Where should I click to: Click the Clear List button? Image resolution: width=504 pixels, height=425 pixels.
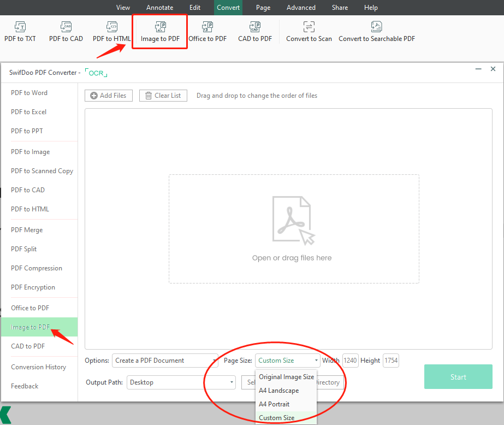point(163,96)
